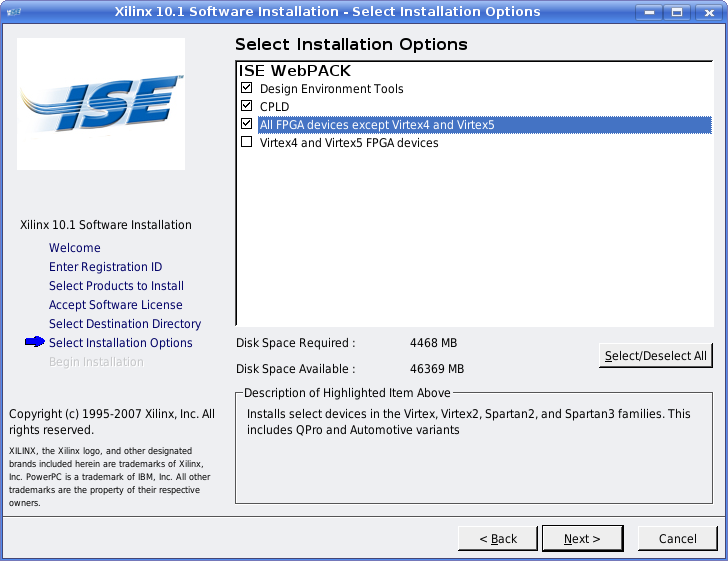
Task: Select the Select Destination Directory step
Action: tap(125, 324)
